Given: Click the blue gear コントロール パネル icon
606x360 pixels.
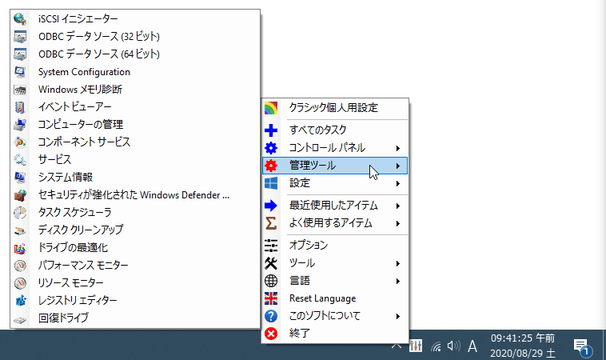Looking at the screenshot, I should 271,148.
